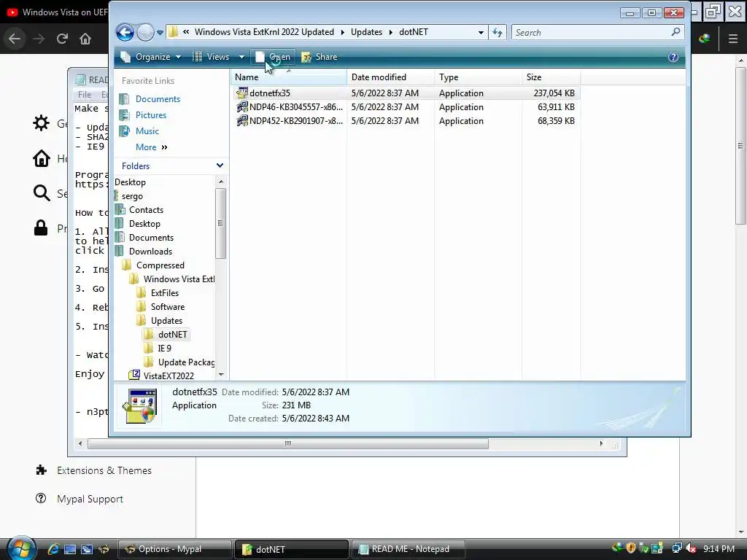Click the Mypal General gear icon
The width and height of the screenshot is (747, 560).
[x=41, y=123]
